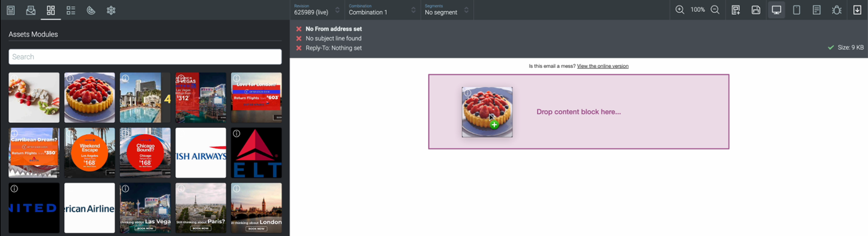868x236 pixels.
Task: Switch to the list layout panel icon
Action: (71, 10)
